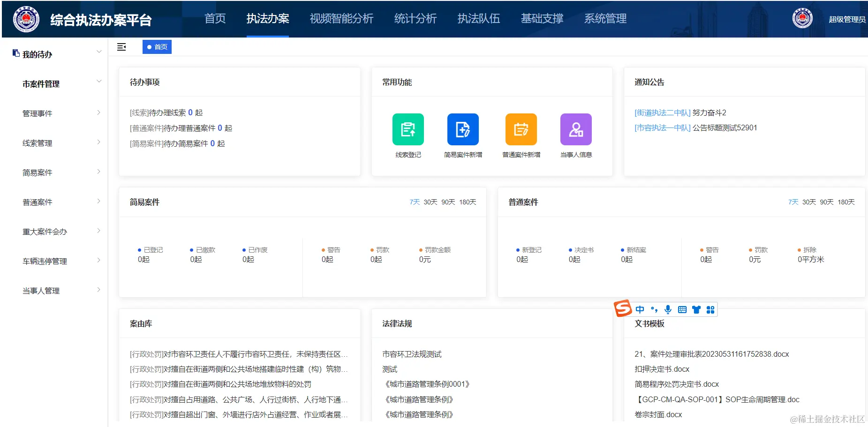Image resolution: width=868 pixels, height=427 pixels.
Task: Show 90天 statistics in the 简易案件 card
Action: coord(448,202)
